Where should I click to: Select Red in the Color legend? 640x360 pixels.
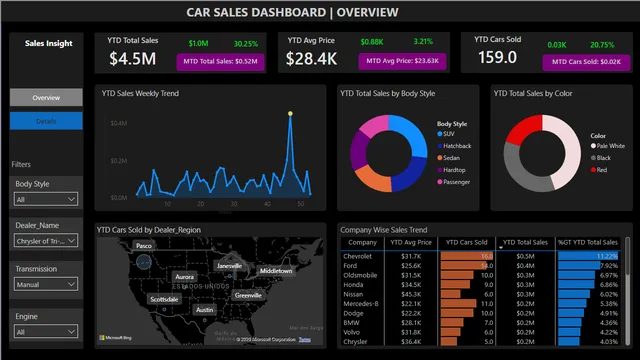(x=599, y=170)
